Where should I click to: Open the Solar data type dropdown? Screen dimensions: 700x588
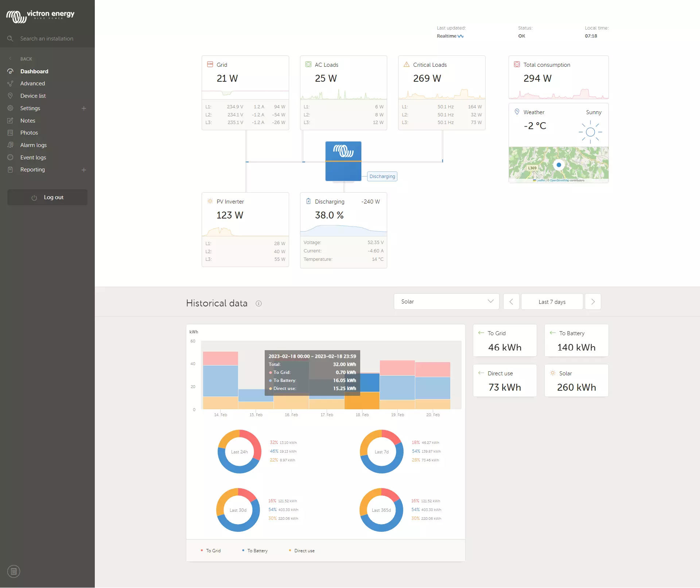[446, 302]
